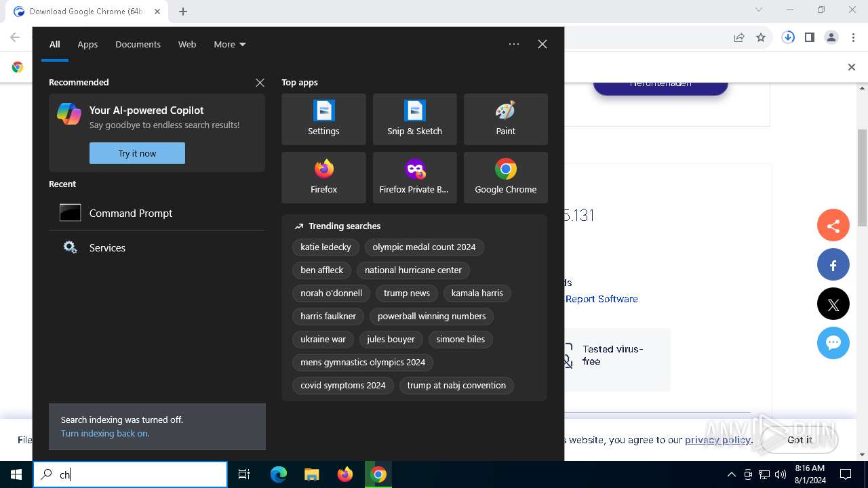Open recent Command Prompt entry
The width and height of the screenshot is (868, 488).
(x=130, y=213)
